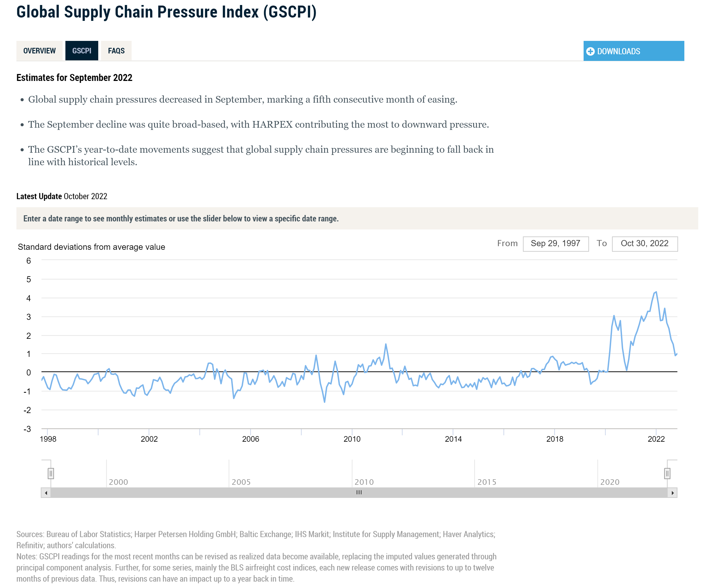Click the right range slider handle

click(x=667, y=473)
